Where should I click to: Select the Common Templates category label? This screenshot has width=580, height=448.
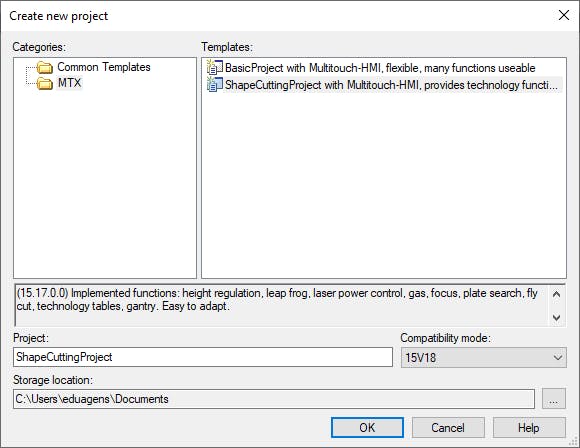[104, 67]
